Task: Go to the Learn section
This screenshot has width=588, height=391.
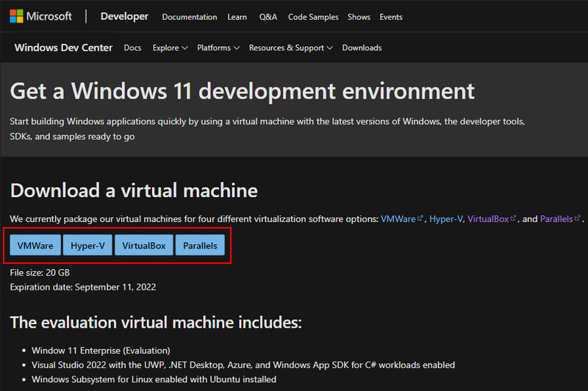Action: pyautogui.click(x=237, y=17)
